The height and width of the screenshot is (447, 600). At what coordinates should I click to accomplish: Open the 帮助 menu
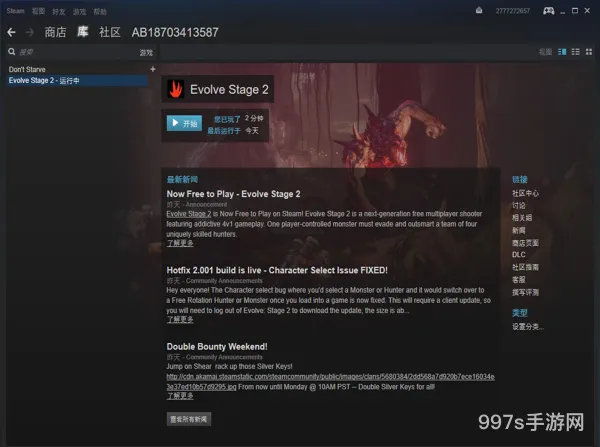[x=100, y=11]
